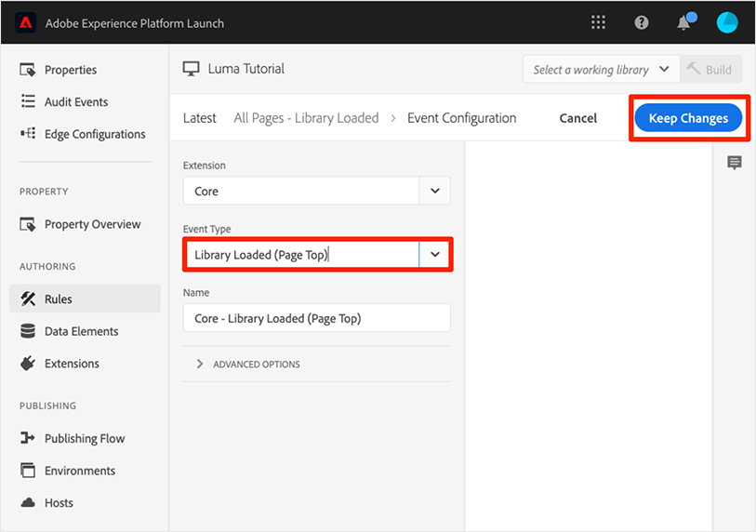Image resolution: width=756 pixels, height=532 pixels.
Task: Click the Publishing Flow icon
Action: [28, 438]
